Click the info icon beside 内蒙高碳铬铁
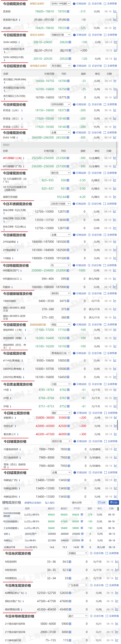 point(20,449)
